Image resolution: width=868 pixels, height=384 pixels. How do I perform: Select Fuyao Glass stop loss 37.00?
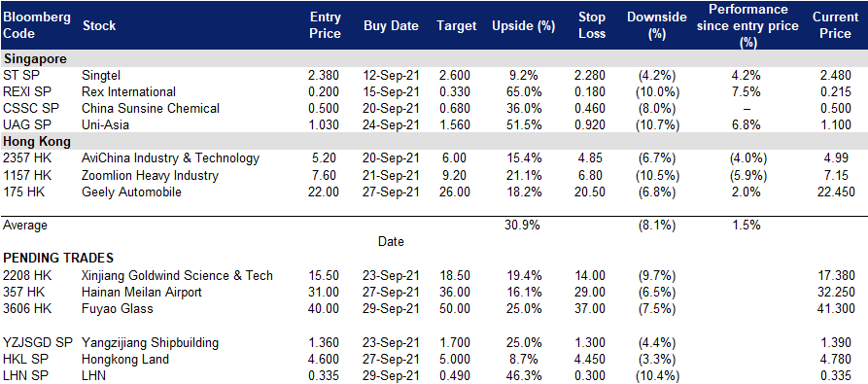pos(591,308)
